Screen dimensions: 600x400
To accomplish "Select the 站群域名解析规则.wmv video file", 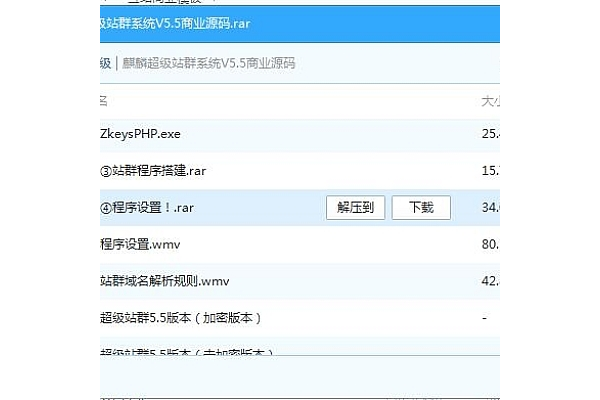I will (165, 281).
